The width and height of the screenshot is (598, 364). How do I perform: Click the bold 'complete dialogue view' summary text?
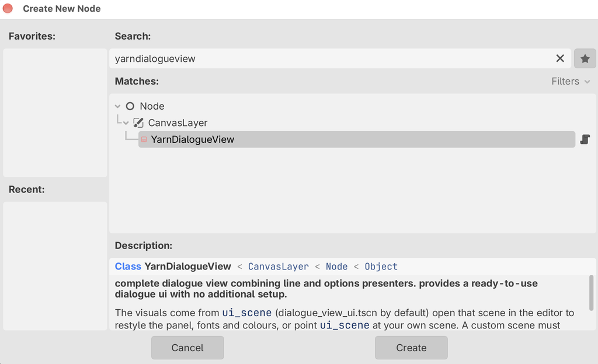click(x=326, y=289)
